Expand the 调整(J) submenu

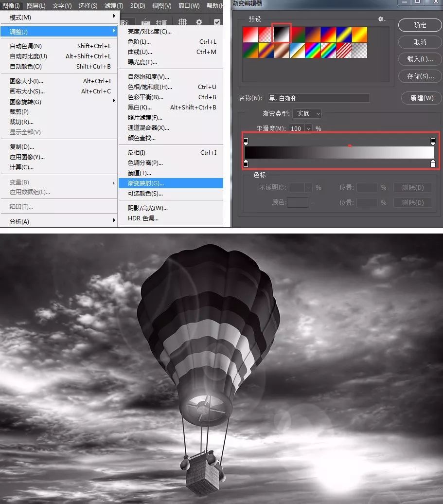pos(59,32)
